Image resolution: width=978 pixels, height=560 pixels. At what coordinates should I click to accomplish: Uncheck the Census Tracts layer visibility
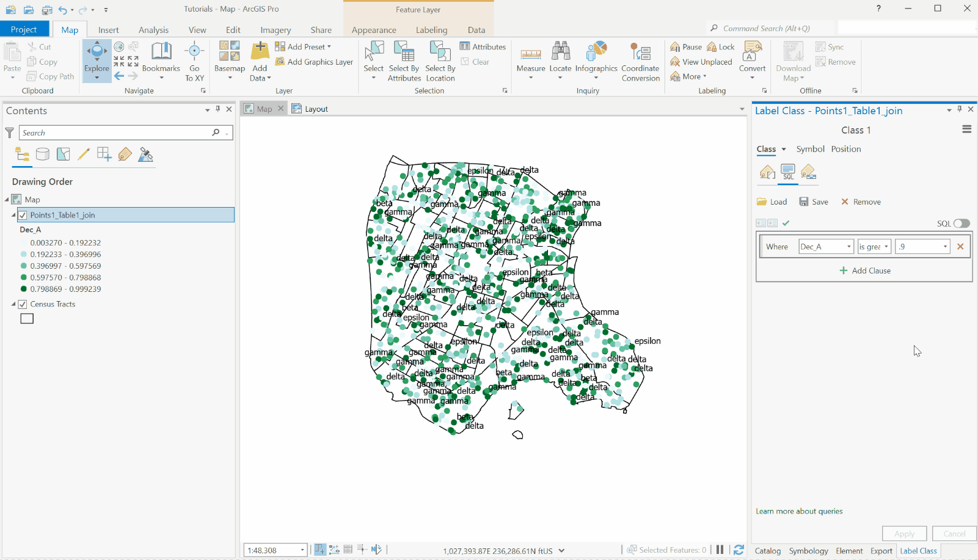click(x=23, y=304)
